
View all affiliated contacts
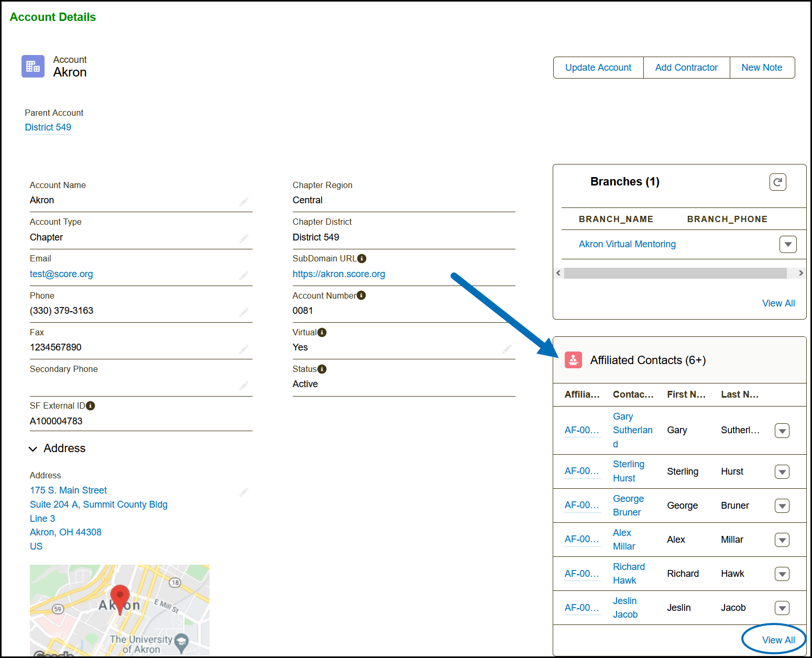point(778,640)
